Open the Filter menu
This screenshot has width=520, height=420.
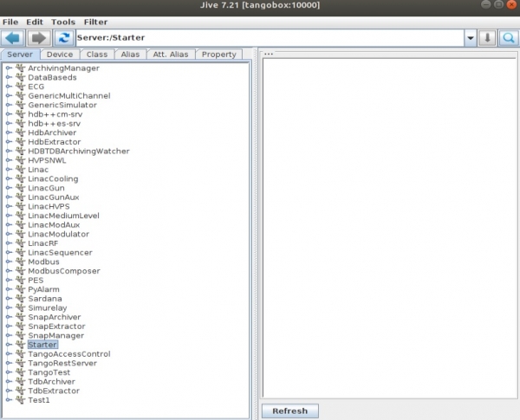tap(95, 21)
